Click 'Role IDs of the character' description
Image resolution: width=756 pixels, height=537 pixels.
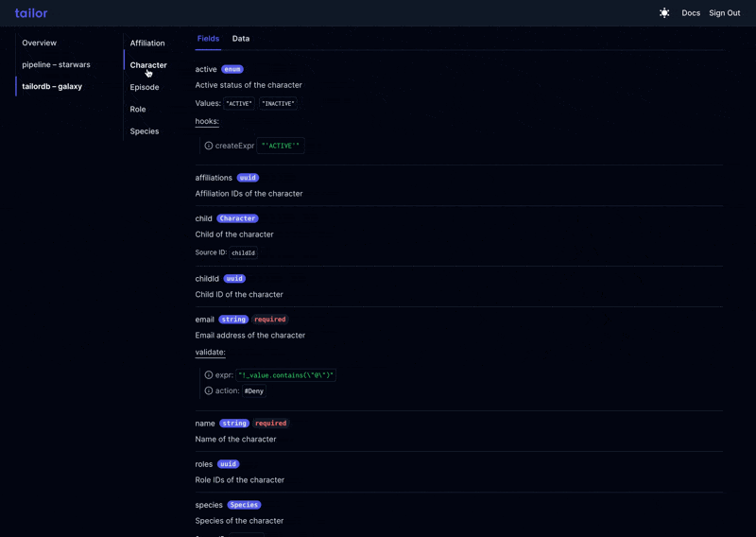point(240,480)
